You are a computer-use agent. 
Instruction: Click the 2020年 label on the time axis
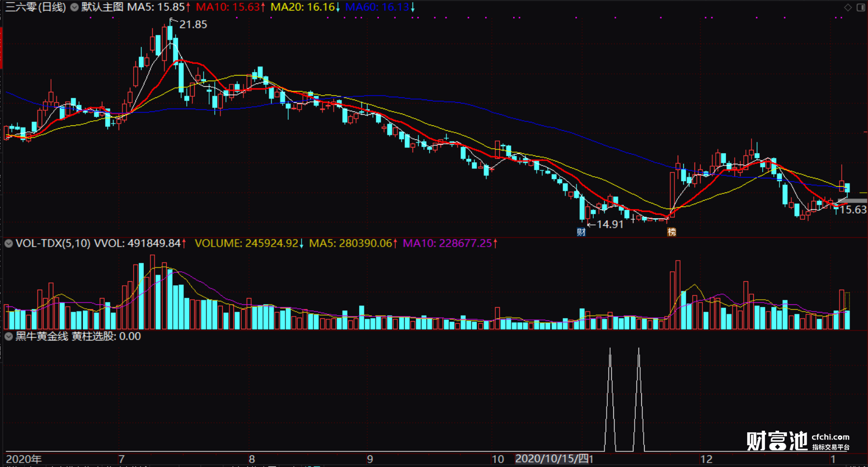pos(24,459)
